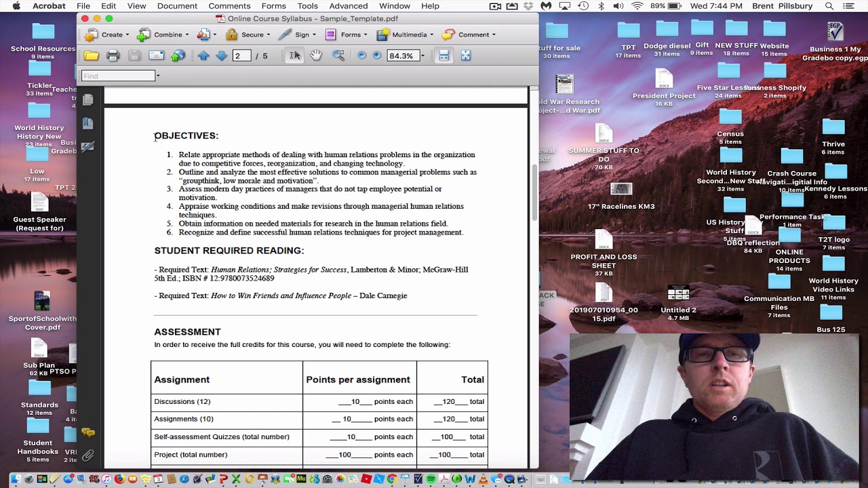Viewport: 868px width, 488px height.
Task: Pick the Hand pan tool
Action: (316, 56)
